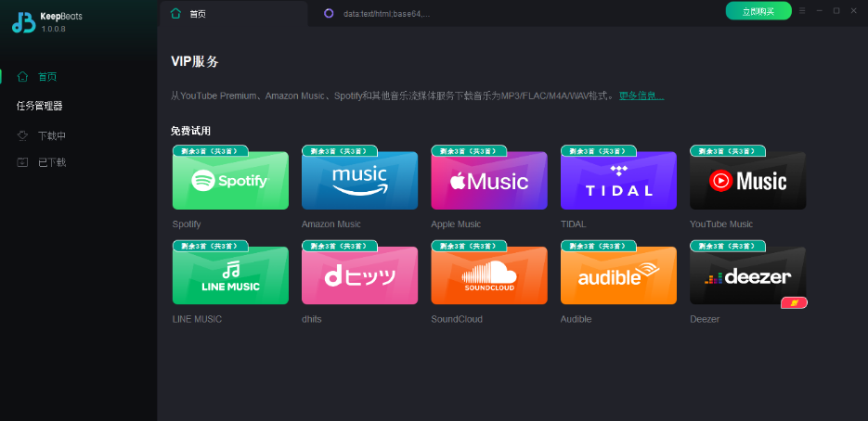868x421 pixels.
Task: Click the 免费试用 section label
Action: [191, 131]
